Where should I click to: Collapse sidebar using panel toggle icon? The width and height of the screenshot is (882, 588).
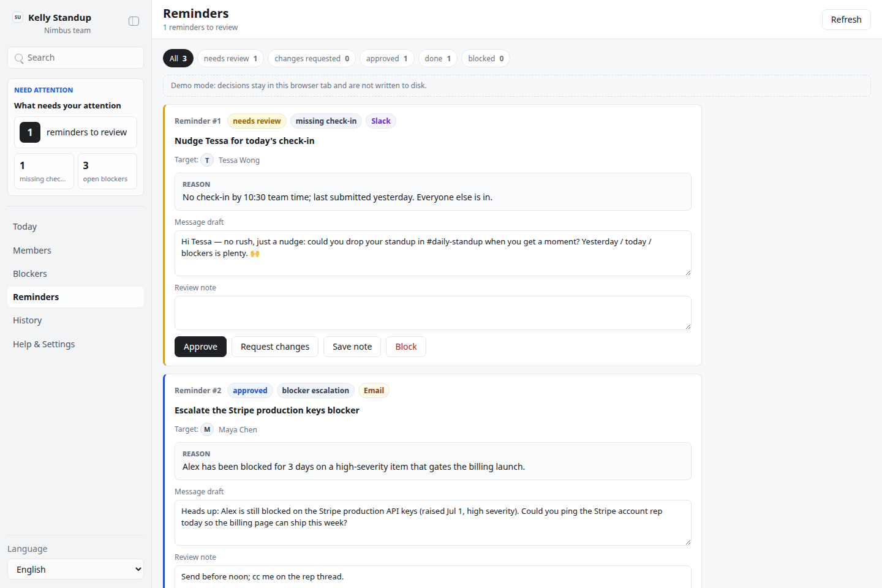pos(134,21)
